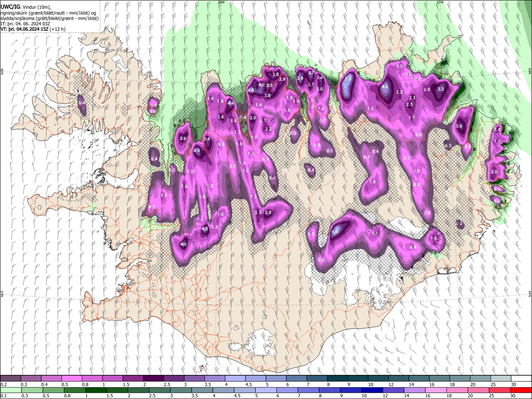Click the '15W' longitude label at top
This screenshot has height=399, width=532.
point(440,2)
